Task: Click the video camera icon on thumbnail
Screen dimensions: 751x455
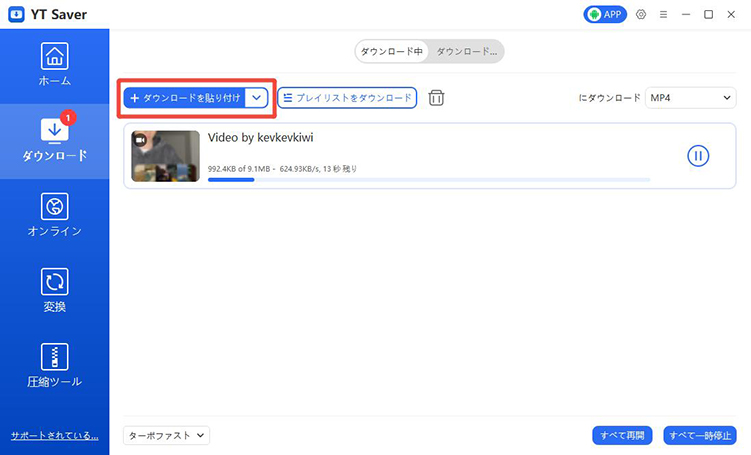Action: (x=140, y=140)
